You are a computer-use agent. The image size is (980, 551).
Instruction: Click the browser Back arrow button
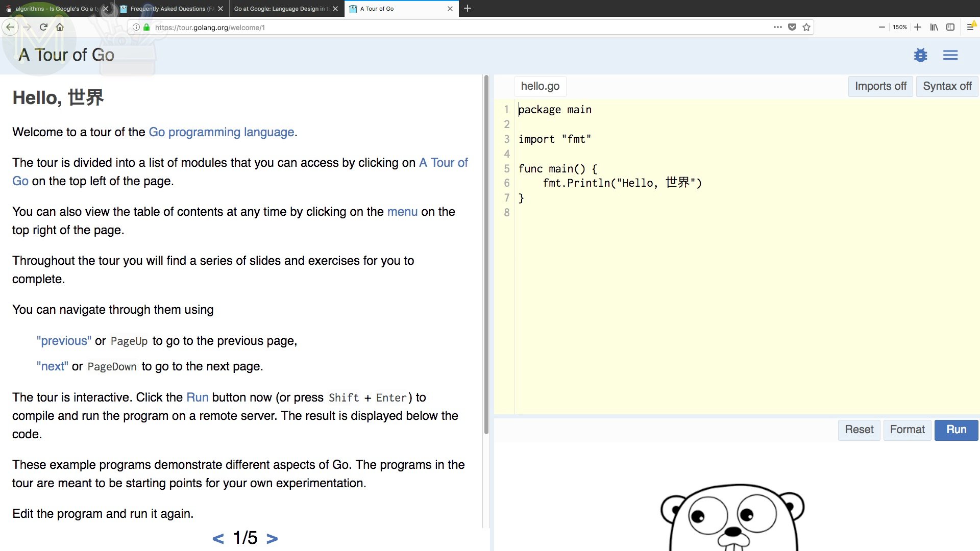click(x=10, y=27)
